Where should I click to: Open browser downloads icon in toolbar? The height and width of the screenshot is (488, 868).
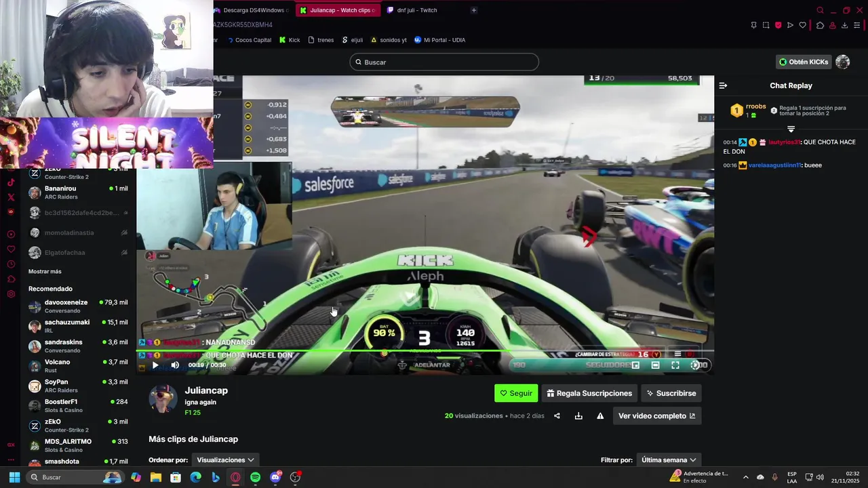pyautogui.click(x=844, y=25)
